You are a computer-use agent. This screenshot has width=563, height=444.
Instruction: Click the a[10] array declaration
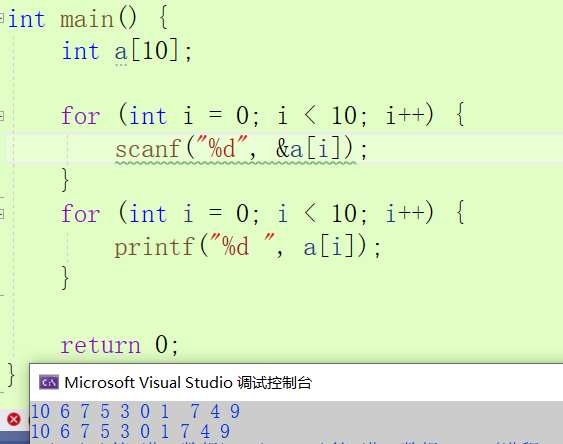click(146, 51)
